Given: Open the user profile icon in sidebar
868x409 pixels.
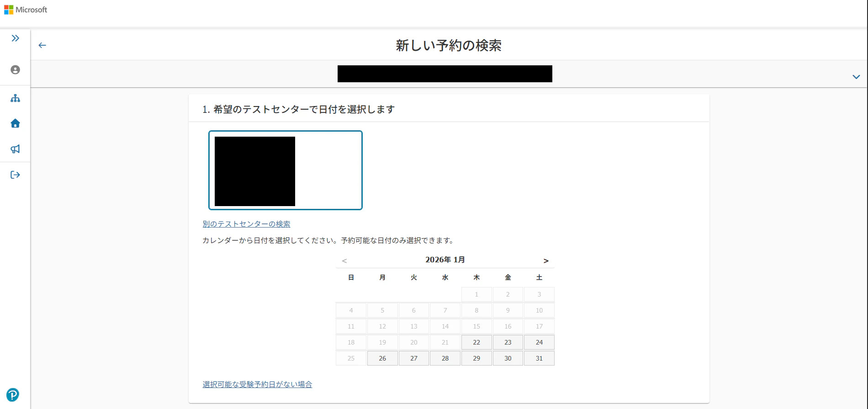Looking at the screenshot, I should 15,69.
